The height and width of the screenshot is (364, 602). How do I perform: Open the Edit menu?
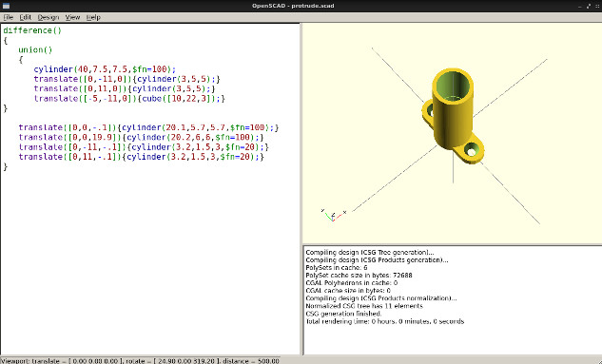click(26, 17)
